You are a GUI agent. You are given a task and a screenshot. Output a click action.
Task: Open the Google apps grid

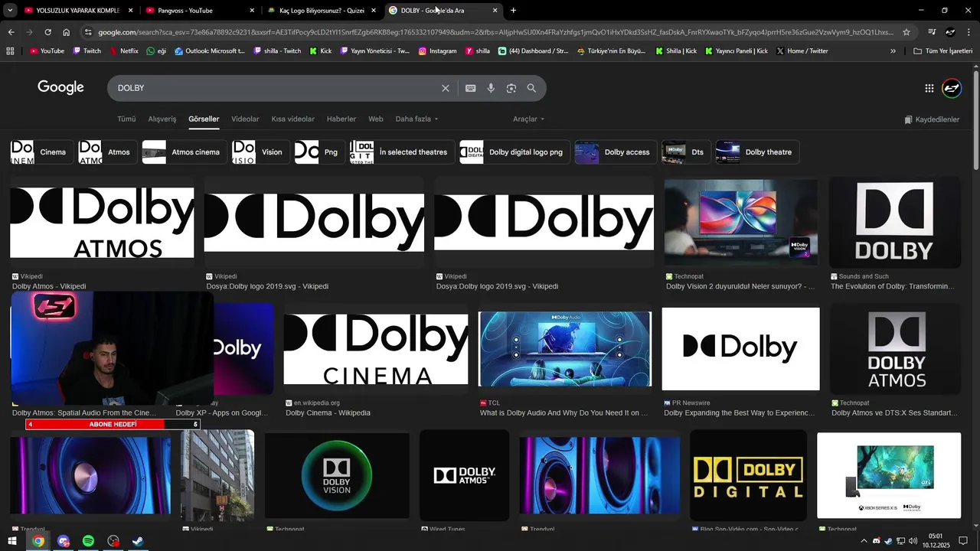(929, 88)
